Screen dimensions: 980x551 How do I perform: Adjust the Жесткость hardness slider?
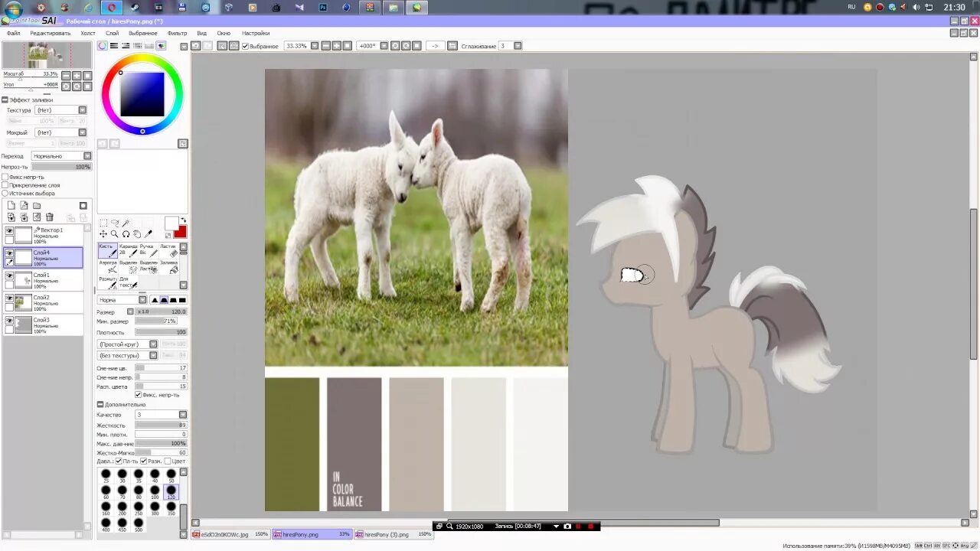(161, 425)
